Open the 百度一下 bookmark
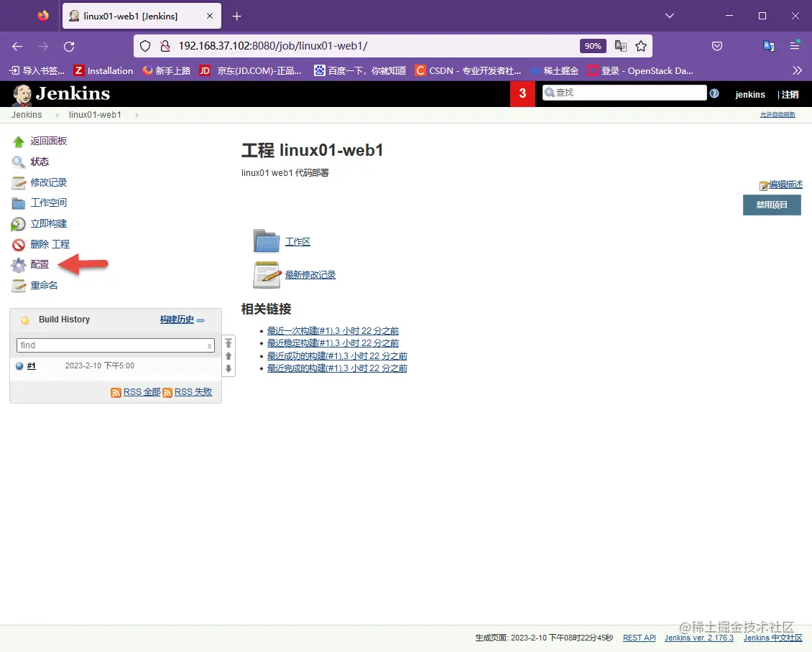 (x=361, y=70)
